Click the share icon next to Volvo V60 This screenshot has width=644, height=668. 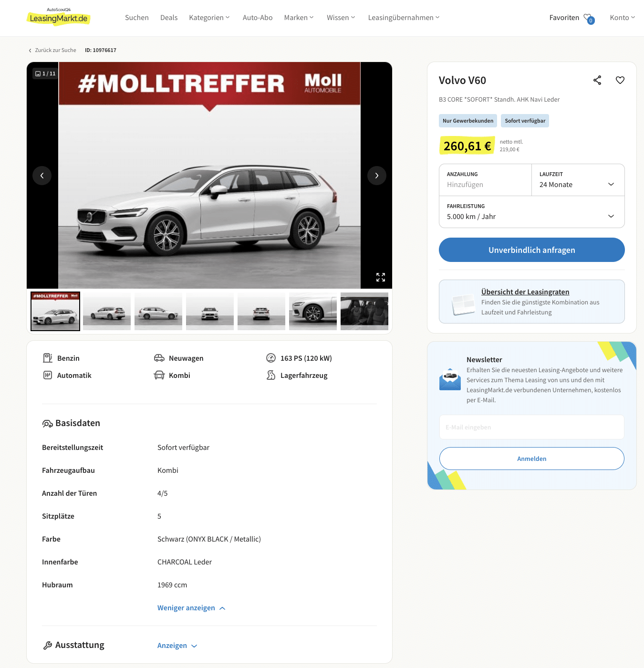[x=597, y=80]
